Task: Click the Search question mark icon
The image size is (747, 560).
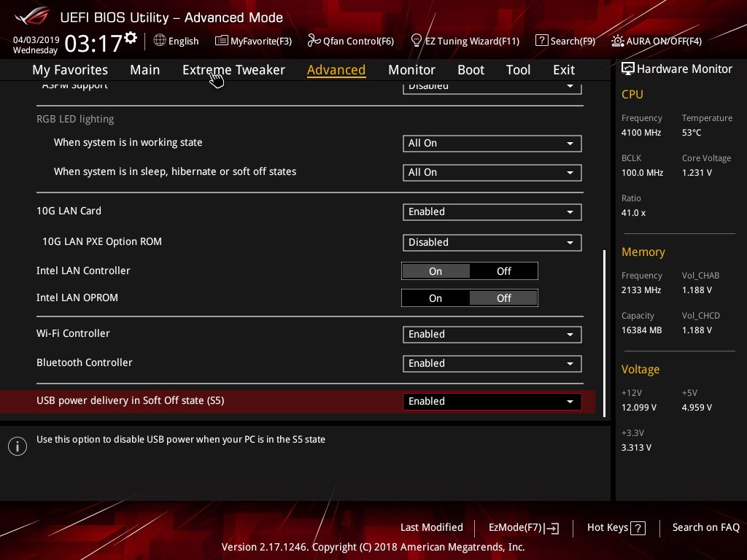Action: [542, 41]
